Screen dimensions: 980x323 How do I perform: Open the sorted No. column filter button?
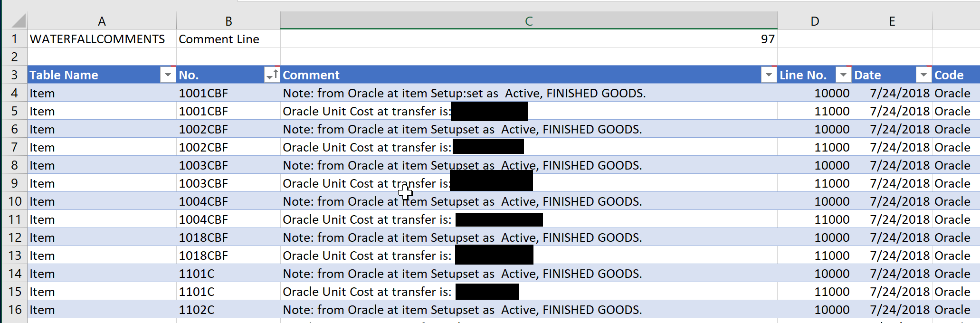pyautogui.click(x=272, y=75)
